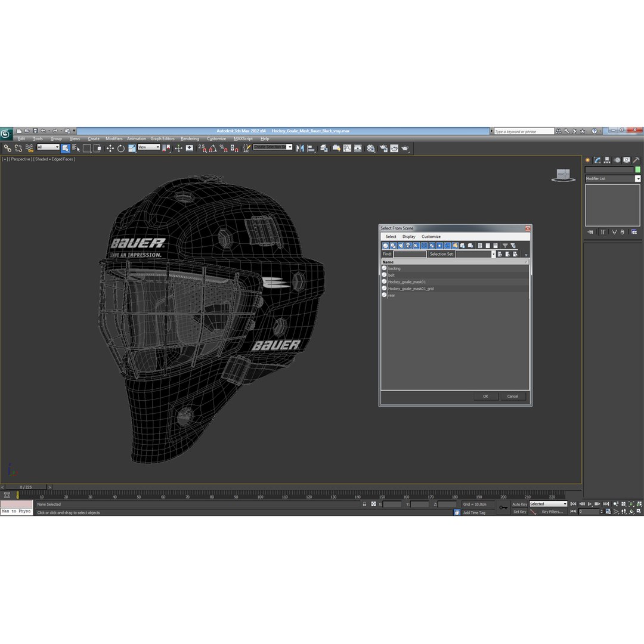Click the Mirror tool icon
The width and height of the screenshot is (644, 644).
click(300, 148)
